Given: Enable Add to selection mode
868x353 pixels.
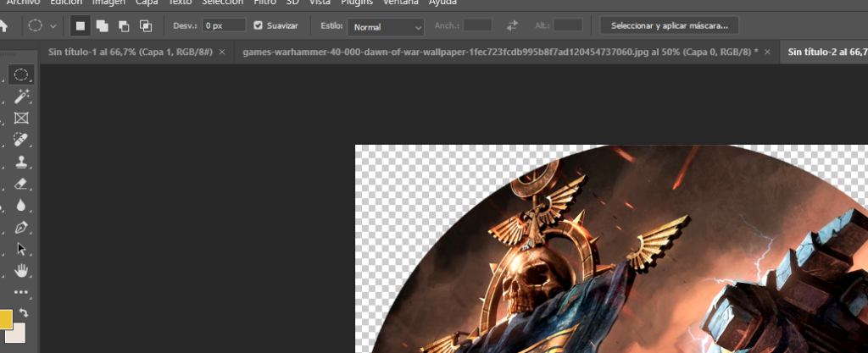Looking at the screenshot, I should tap(102, 26).
